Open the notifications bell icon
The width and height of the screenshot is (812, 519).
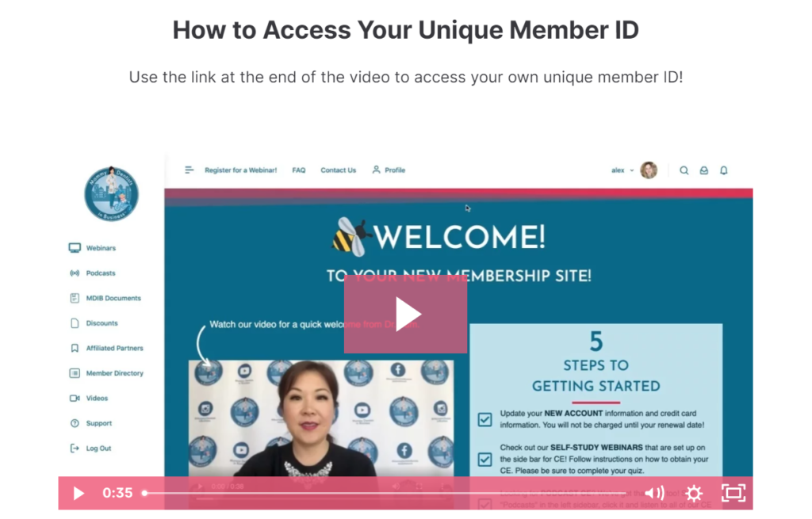pos(724,170)
